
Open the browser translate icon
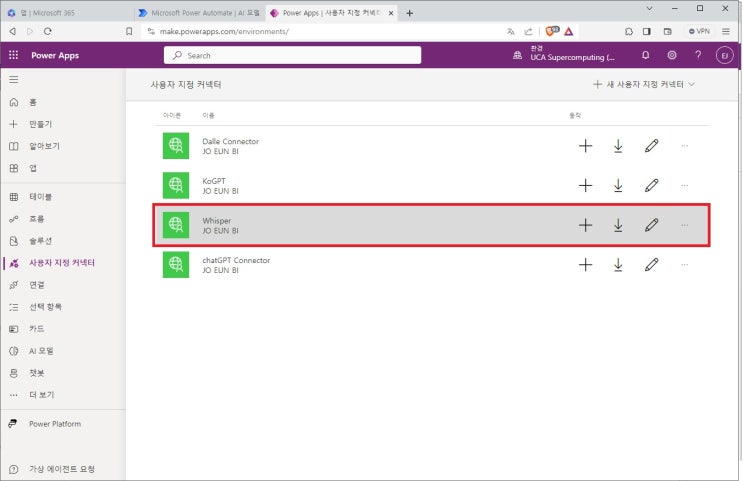[511, 31]
